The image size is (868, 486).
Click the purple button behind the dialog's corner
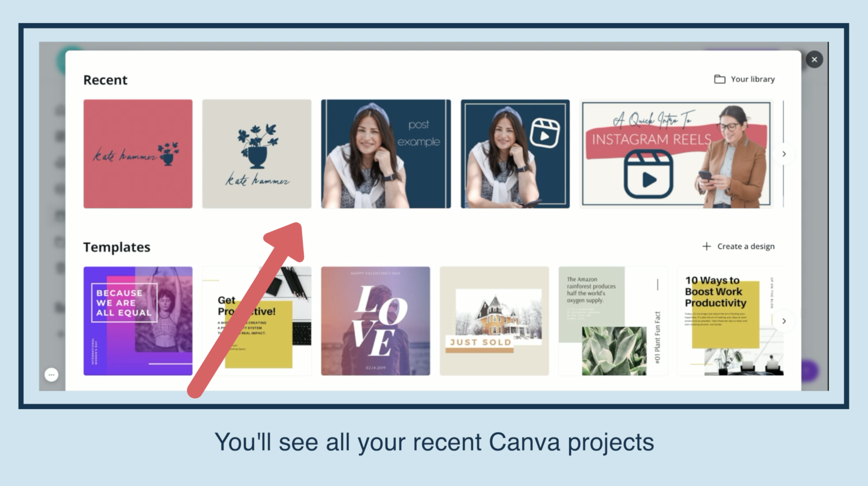(x=810, y=371)
